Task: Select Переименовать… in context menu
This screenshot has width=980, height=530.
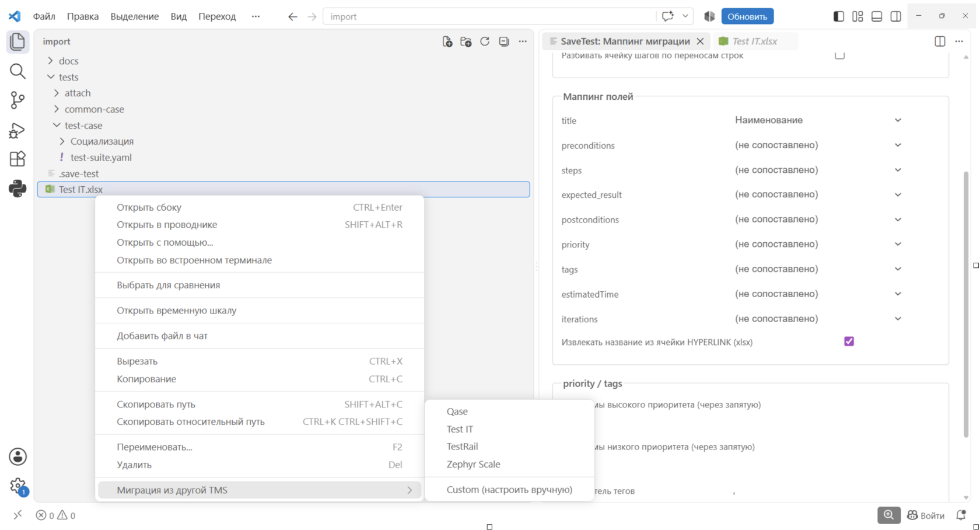Action: (x=260, y=447)
